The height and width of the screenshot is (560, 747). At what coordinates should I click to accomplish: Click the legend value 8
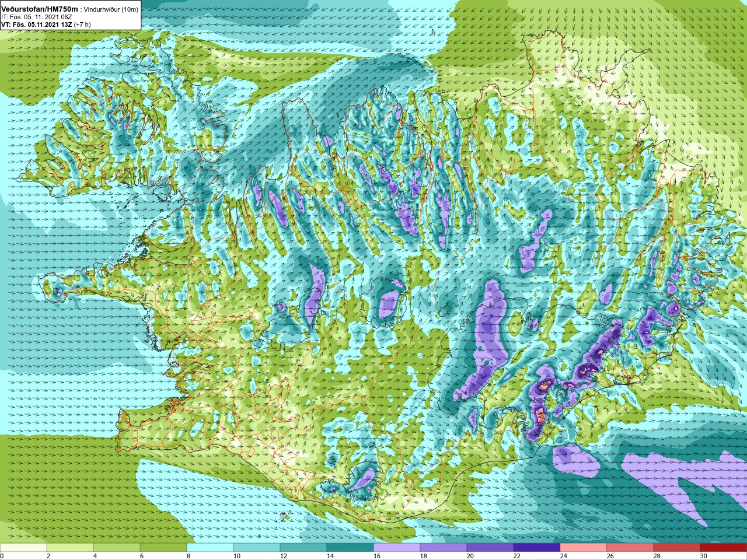(189, 556)
